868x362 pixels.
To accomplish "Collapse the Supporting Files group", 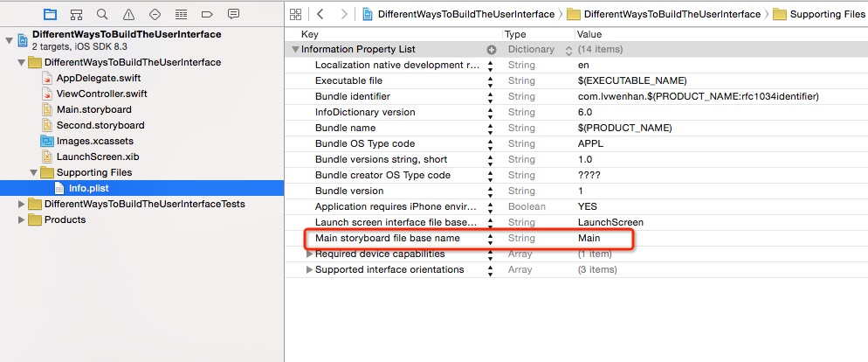I will point(34,172).
